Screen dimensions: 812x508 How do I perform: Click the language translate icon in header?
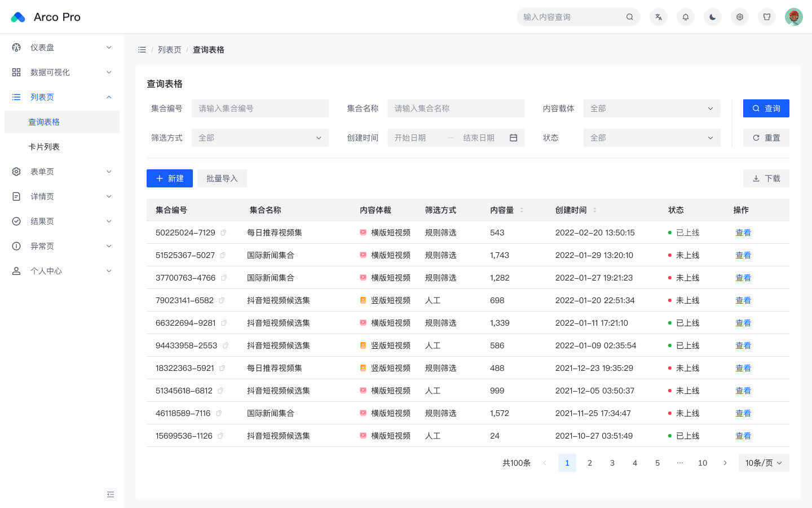coord(659,17)
